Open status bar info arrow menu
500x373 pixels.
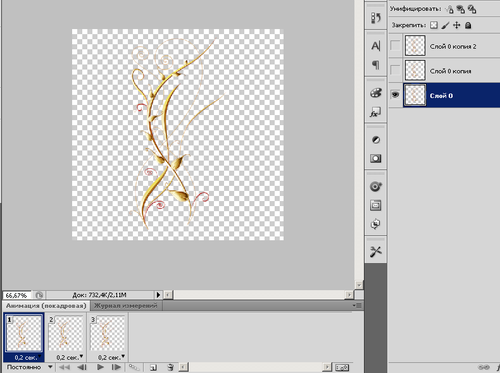pos(159,295)
